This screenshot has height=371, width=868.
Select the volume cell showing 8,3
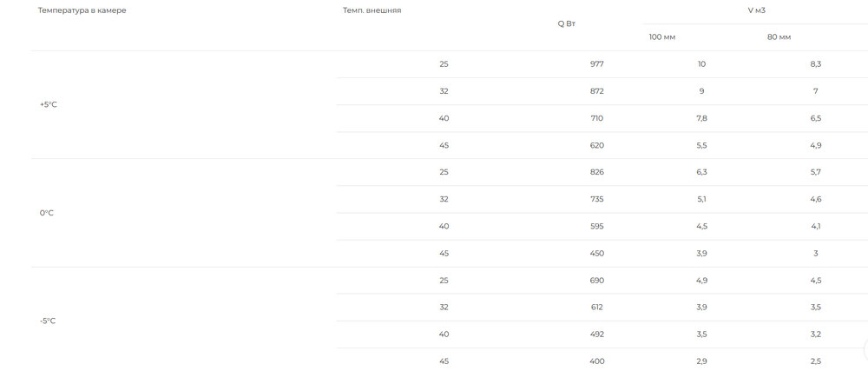pyautogui.click(x=815, y=64)
